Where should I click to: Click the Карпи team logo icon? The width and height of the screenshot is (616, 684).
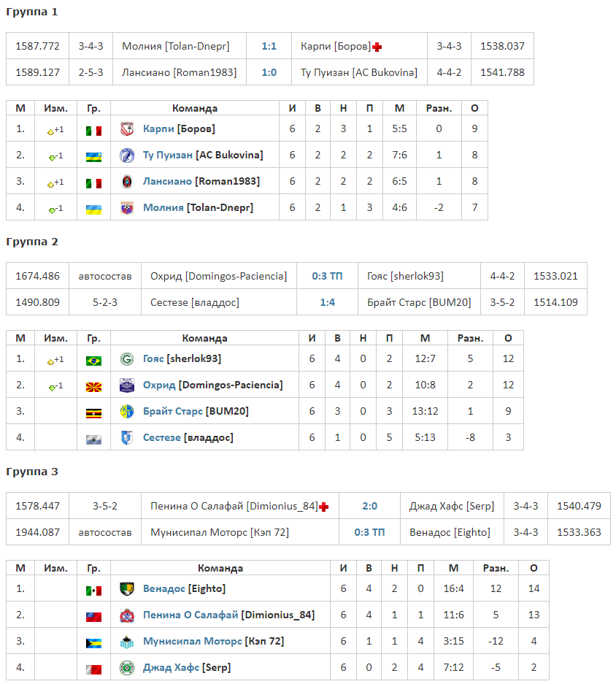coord(127,129)
